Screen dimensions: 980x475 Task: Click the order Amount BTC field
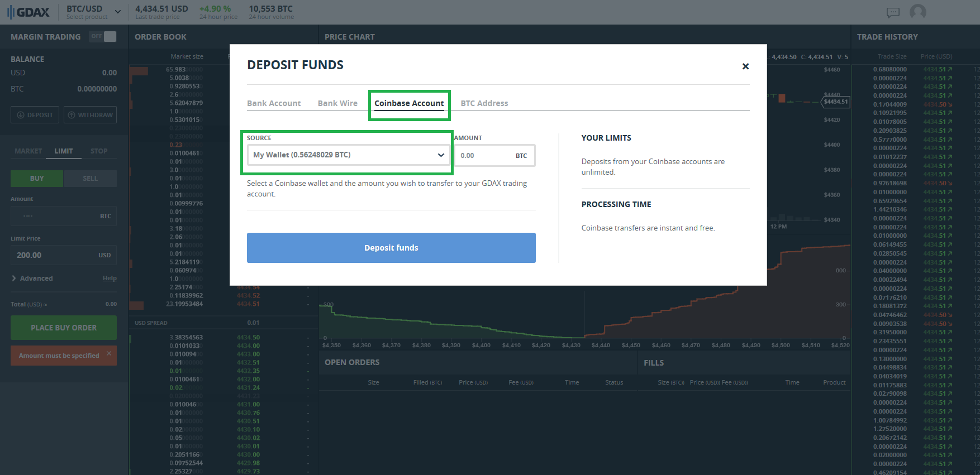64,216
